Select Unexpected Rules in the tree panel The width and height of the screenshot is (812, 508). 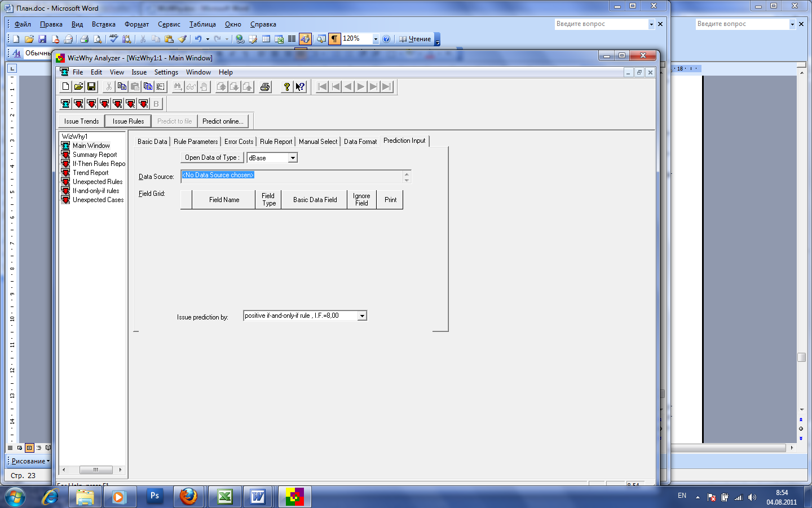click(98, 182)
